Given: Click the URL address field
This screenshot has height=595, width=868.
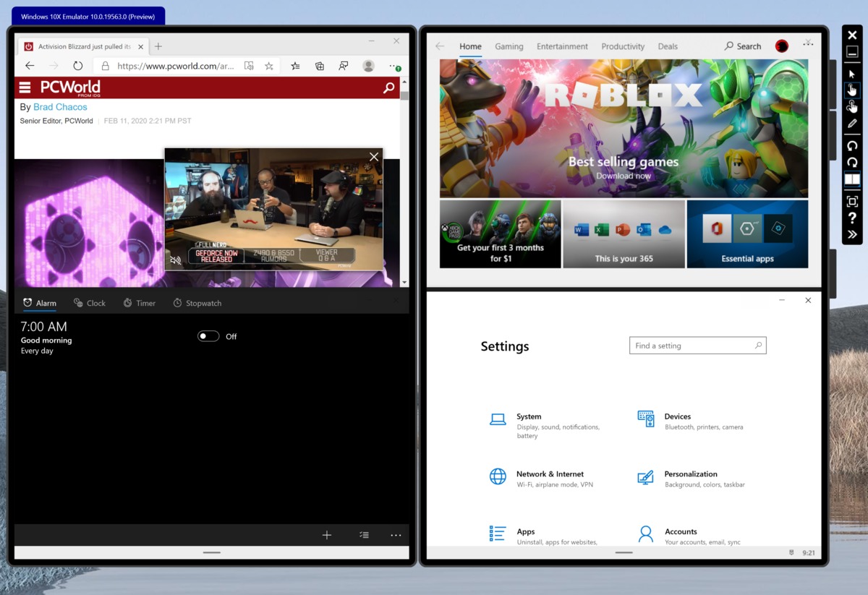Looking at the screenshot, I should pyautogui.click(x=175, y=66).
